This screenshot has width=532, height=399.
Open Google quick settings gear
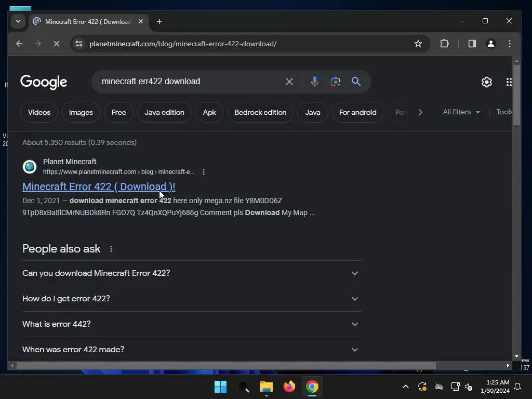pos(486,82)
